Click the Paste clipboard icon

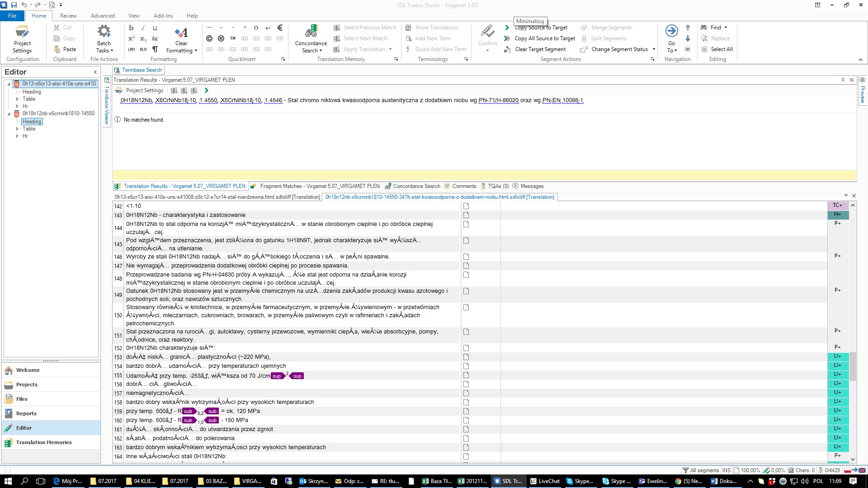pos(57,49)
